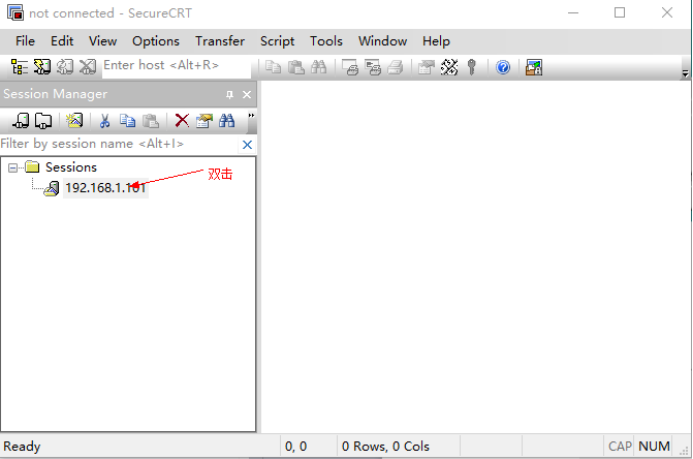Close the Session Manager panel
Viewport: 693px width, 459px height.
(247, 95)
